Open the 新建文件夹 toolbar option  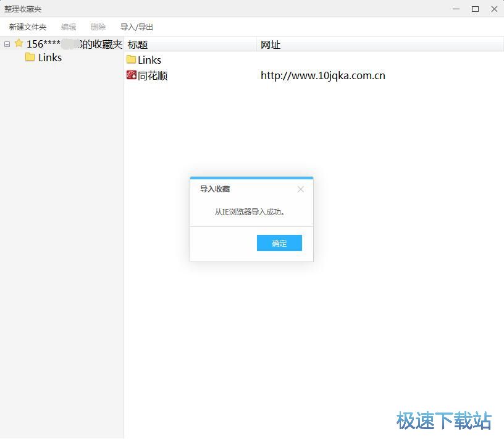(28, 27)
